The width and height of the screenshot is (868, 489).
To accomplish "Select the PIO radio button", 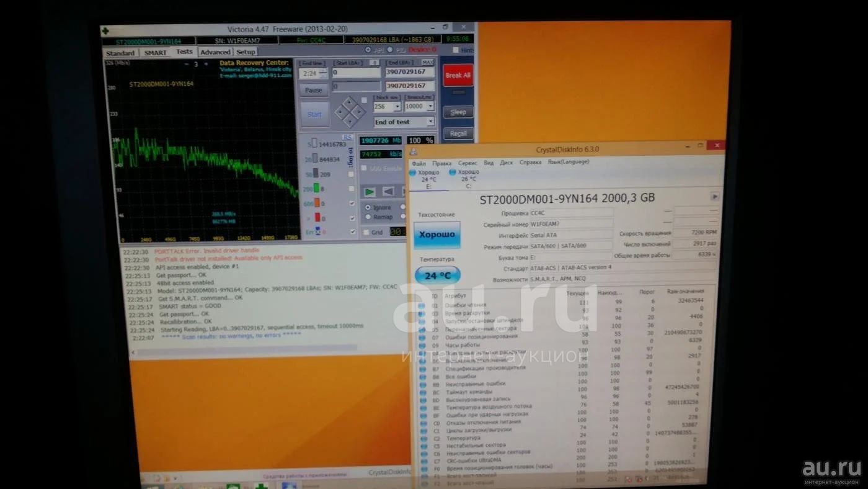I will (390, 50).
